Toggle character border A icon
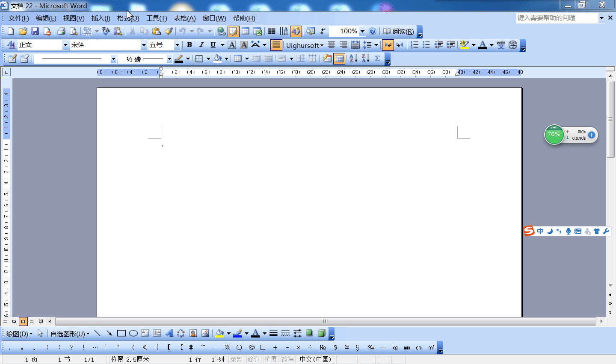 (232, 45)
